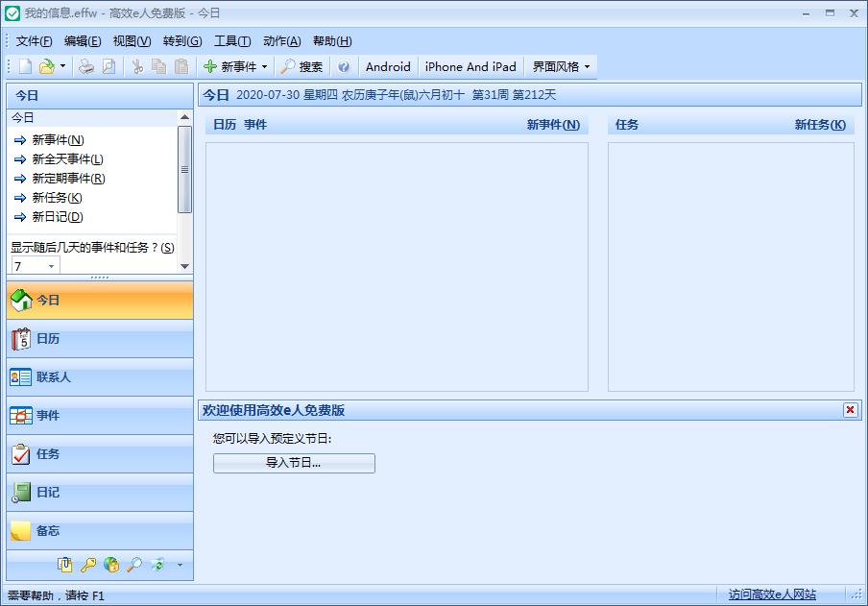Image resolution: width=868 pixels, height=606 pixels.
Task: Click 新全天事件(L) in left panel
Action: point(67,159)
